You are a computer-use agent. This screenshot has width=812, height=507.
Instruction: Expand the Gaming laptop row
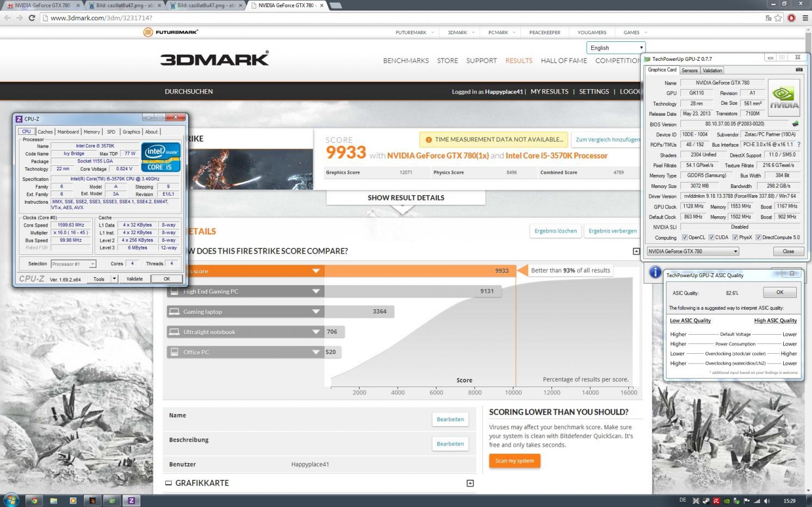[315, 311]
